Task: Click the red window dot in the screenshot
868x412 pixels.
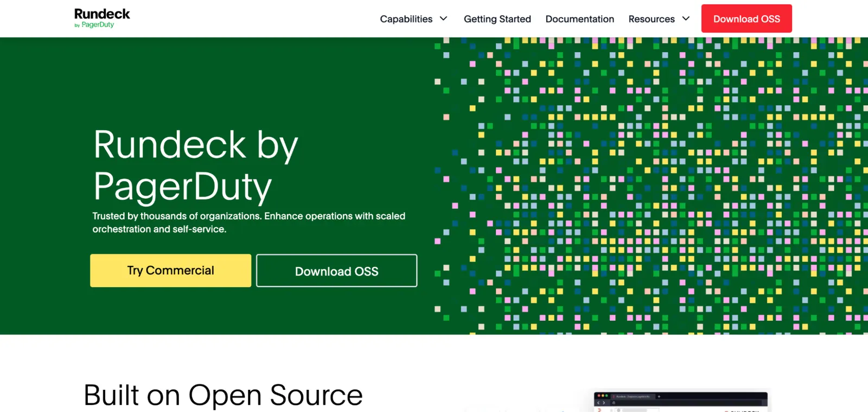Action: 599,396
